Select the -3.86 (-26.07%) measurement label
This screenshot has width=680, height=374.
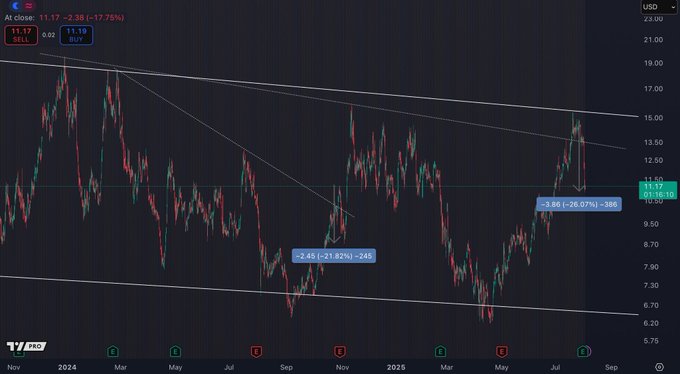pos(579,204)
